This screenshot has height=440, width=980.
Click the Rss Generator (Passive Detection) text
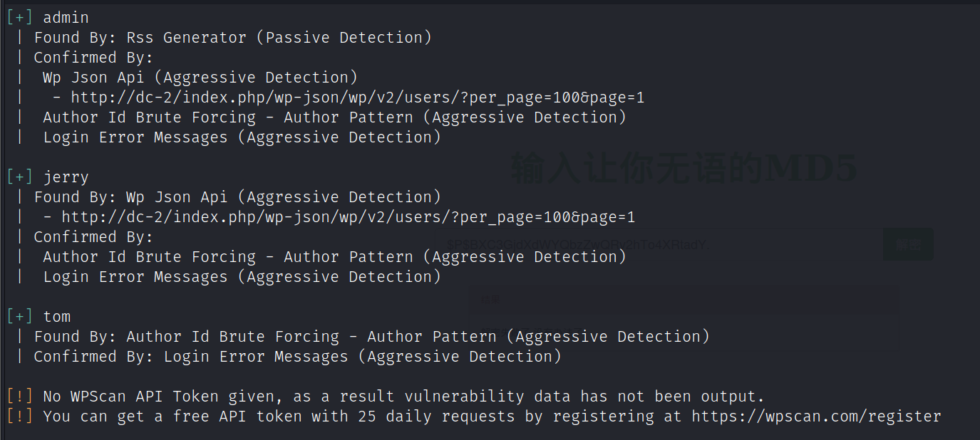point(279,38)
